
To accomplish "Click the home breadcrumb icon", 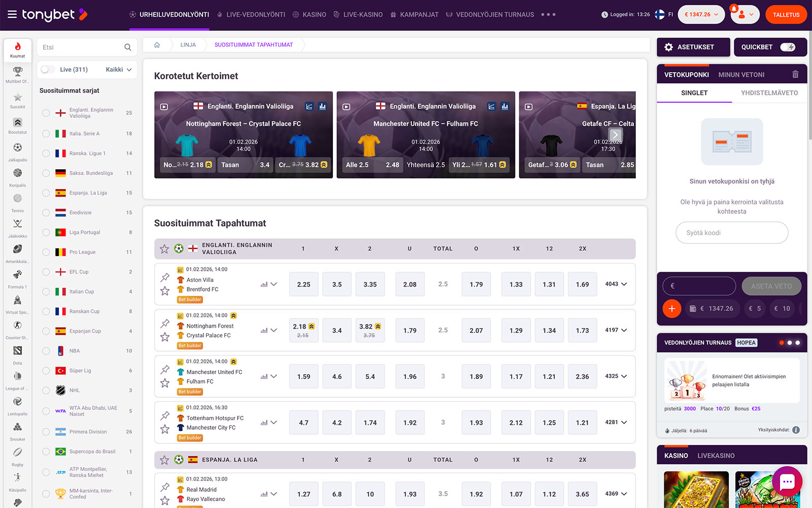I will 157,45.
